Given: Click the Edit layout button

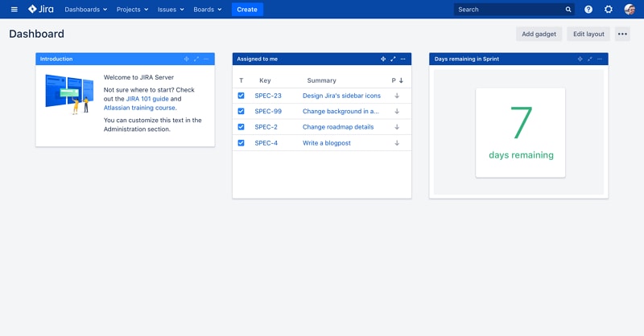Looking at the screenshot, I should coord(588,34).
